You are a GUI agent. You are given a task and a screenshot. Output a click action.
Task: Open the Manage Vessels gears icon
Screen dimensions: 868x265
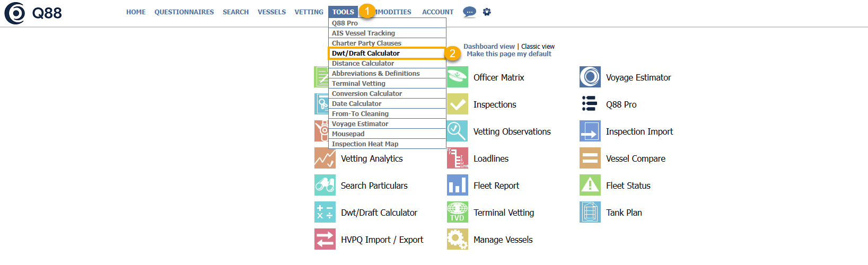[x=457, y=240]
